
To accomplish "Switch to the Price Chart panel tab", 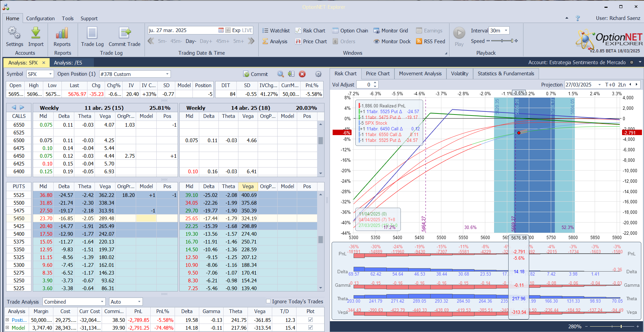I will tap(378, 74).
